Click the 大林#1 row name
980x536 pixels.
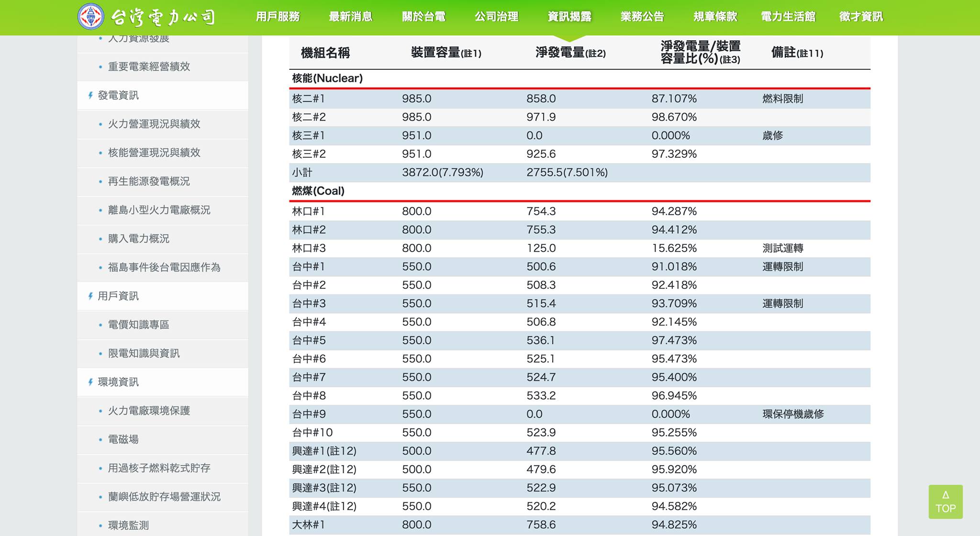(309, 525)
